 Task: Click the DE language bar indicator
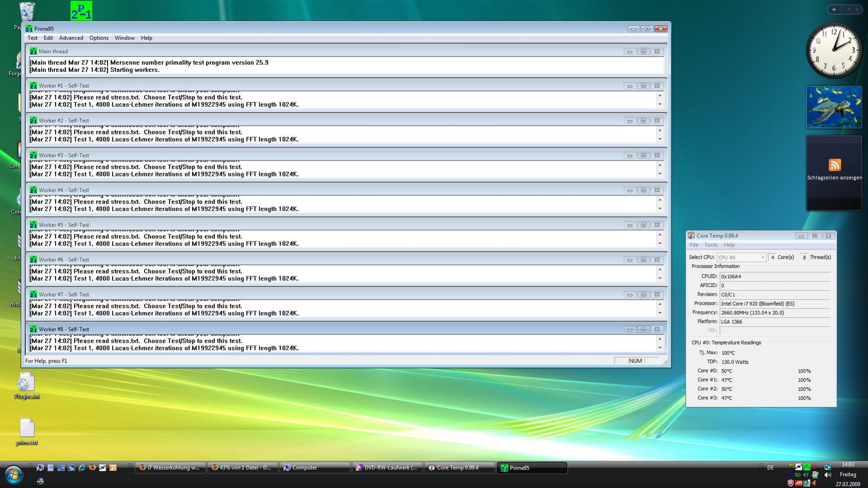(770, 468)
